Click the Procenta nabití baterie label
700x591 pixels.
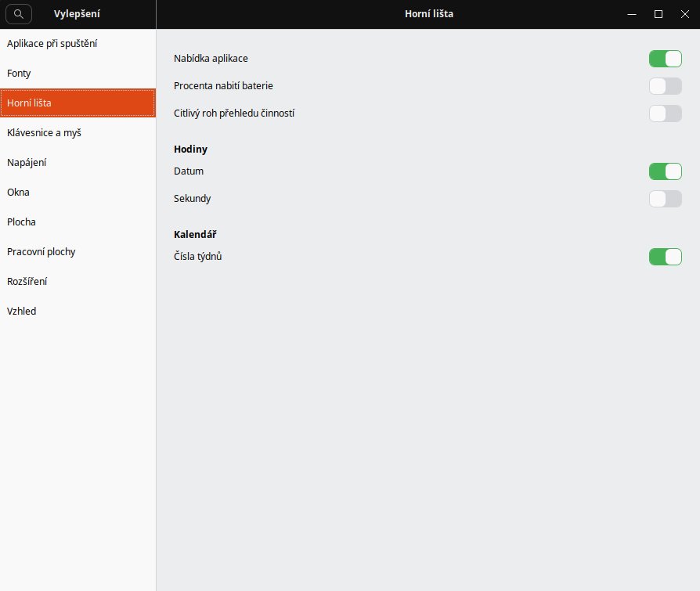223,85
